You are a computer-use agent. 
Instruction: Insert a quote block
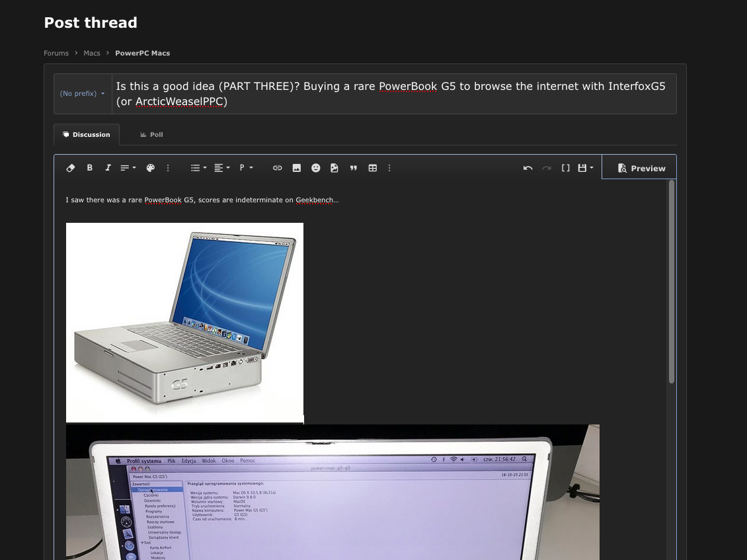coord(354,168)
